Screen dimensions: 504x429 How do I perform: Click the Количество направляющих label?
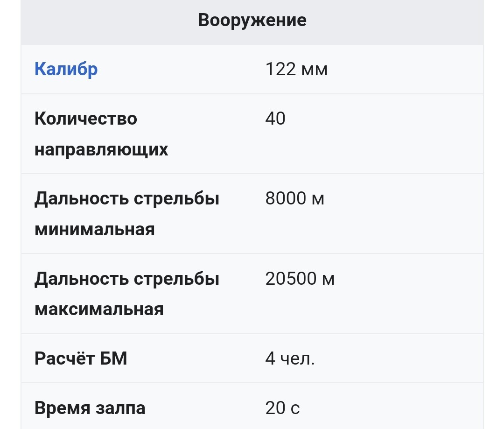pyautogui.click(x=101, y=134)
